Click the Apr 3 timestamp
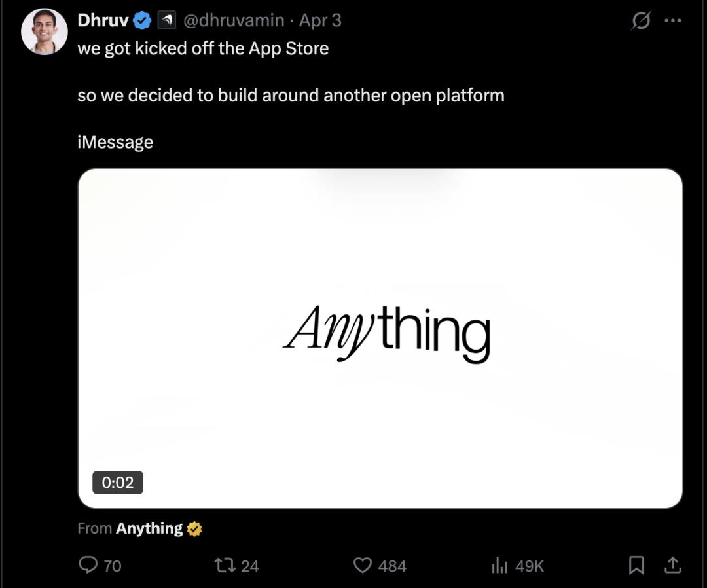The height and width of the screenshot is (588, 707). pyautogui.click(x=319, y=20)
